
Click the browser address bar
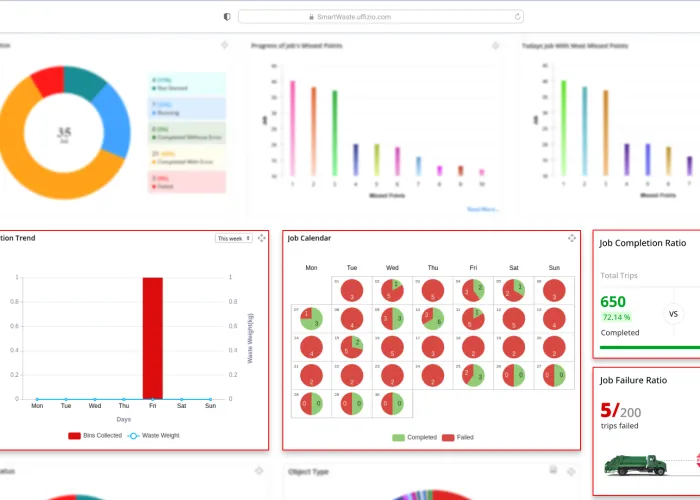tap(380, 17)
